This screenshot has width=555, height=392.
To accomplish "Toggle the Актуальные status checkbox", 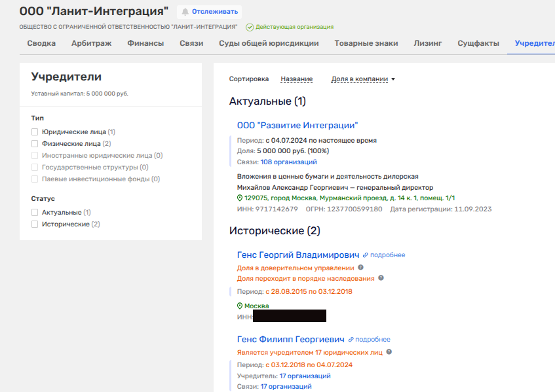I will click(35, 213).
